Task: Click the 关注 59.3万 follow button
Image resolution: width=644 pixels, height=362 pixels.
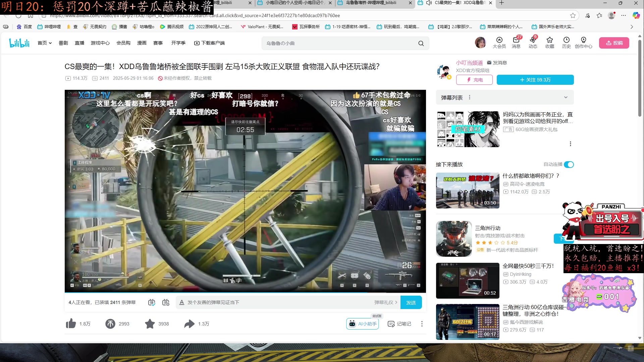Action: tap(535, 80)
